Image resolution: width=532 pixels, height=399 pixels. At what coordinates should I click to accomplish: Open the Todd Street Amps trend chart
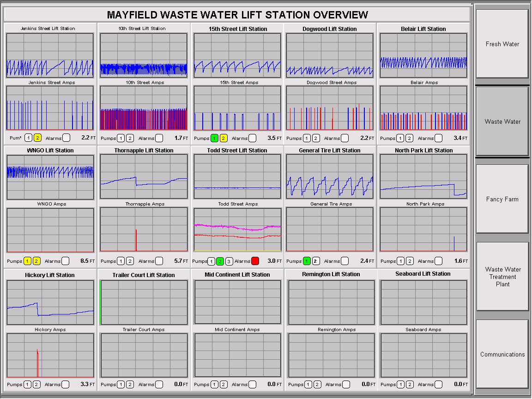(237, 230)
